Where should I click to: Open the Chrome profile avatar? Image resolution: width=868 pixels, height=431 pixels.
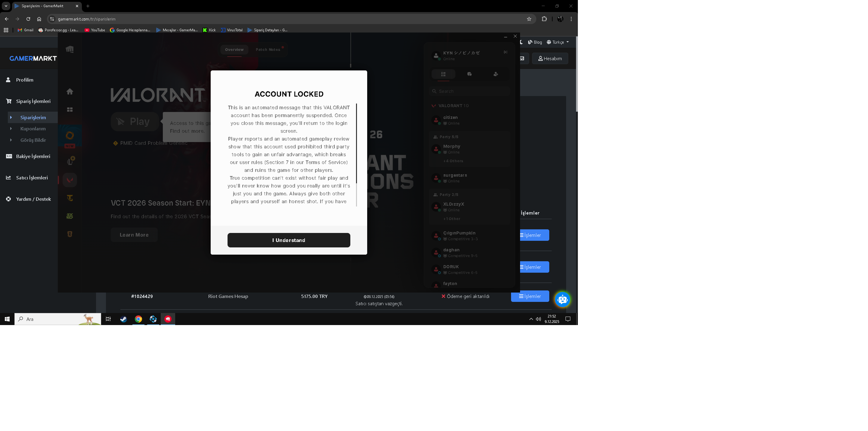560,19
